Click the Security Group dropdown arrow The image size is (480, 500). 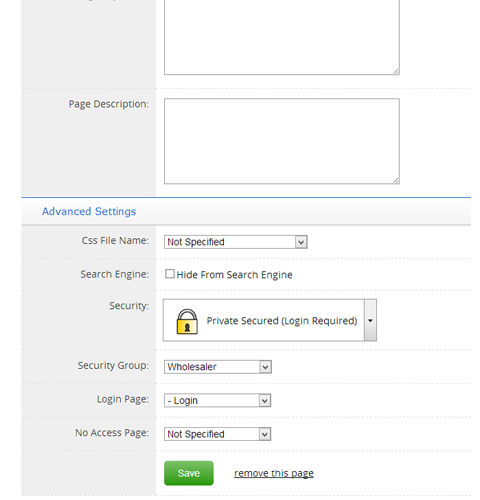click(265, 367)
